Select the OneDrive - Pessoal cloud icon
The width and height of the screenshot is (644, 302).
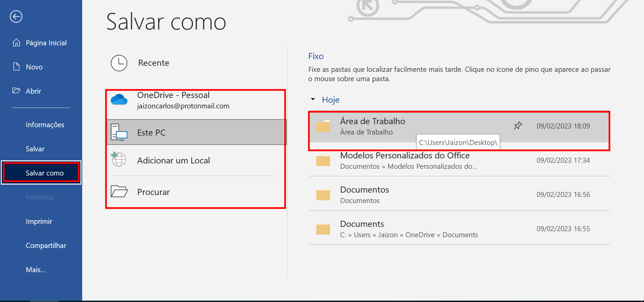tap(119, 99)
